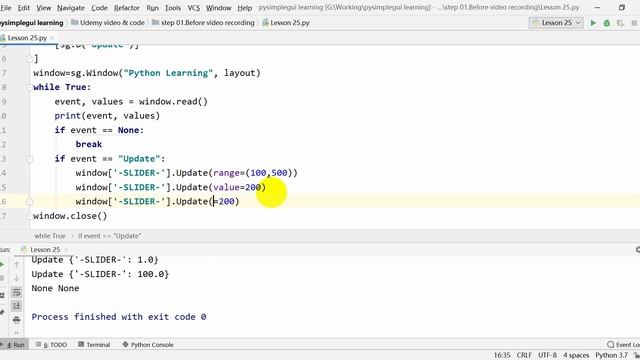Start debugging with the green bug icon
The image size is (640, 360).
pos(607,23)
